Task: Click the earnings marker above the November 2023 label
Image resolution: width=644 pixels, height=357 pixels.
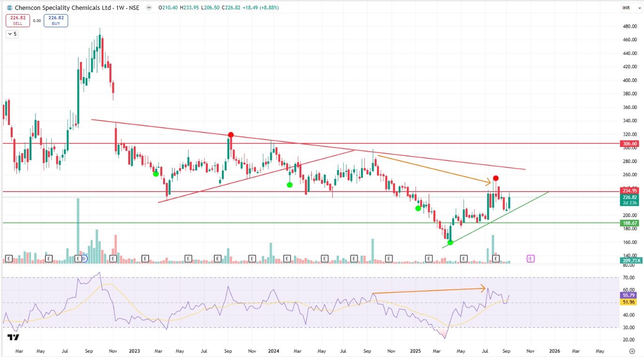Action: (252, 258)
